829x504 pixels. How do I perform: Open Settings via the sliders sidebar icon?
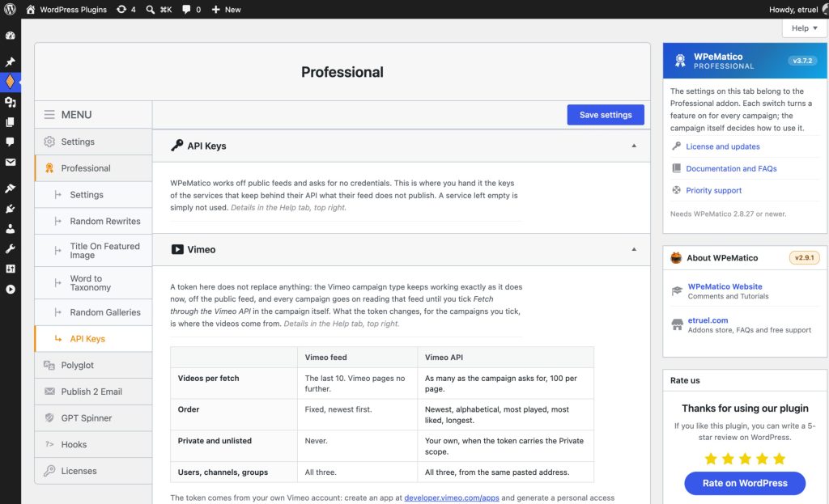[x=10, y=269]
